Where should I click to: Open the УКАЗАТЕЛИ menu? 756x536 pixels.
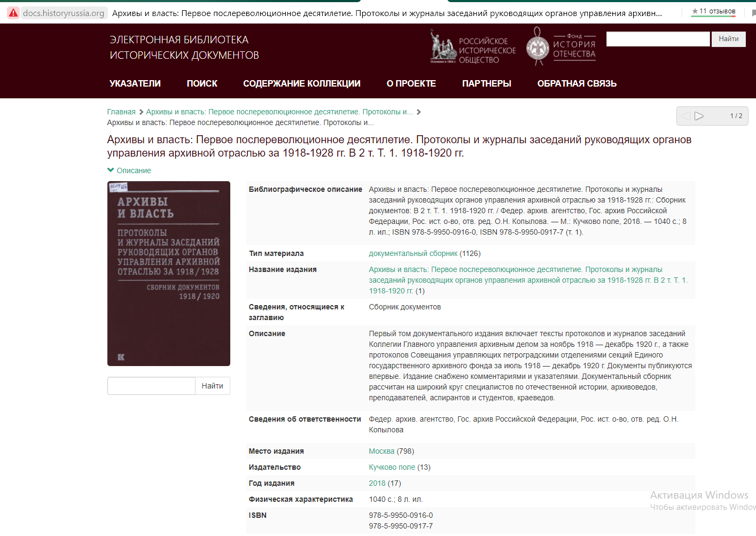point(135,83)
